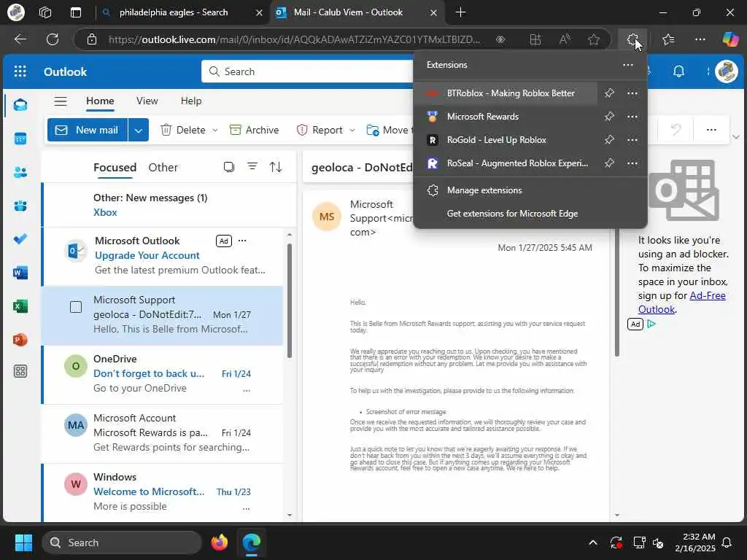This screenshot has height=560, width=747.
Task: Click Manage extensions in the panel
Action: pos(530,190)
